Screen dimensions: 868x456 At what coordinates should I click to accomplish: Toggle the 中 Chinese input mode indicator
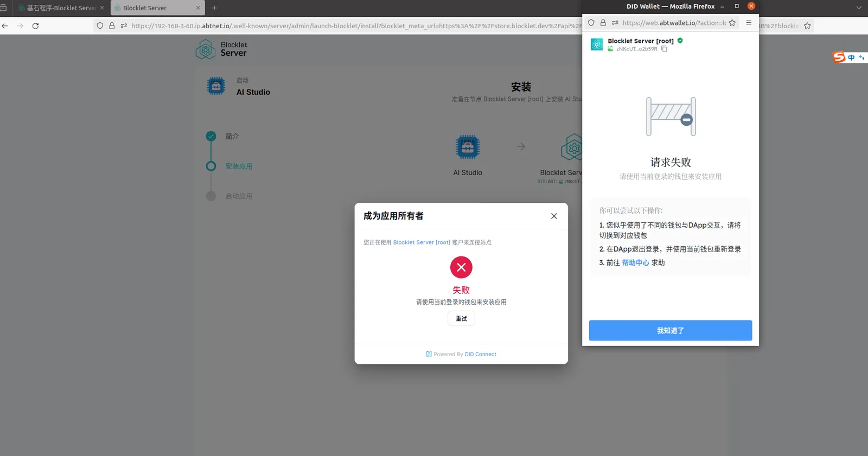[851, 57]
